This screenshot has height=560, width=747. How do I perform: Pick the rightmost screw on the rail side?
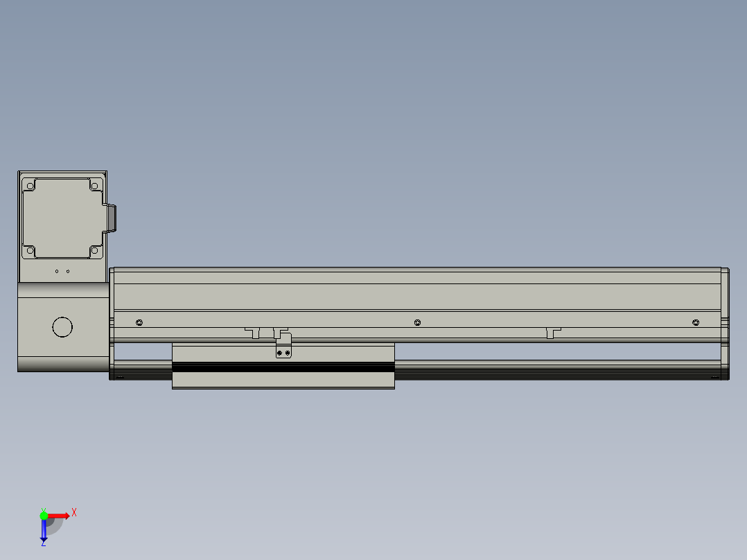click(x=696, y=323)
